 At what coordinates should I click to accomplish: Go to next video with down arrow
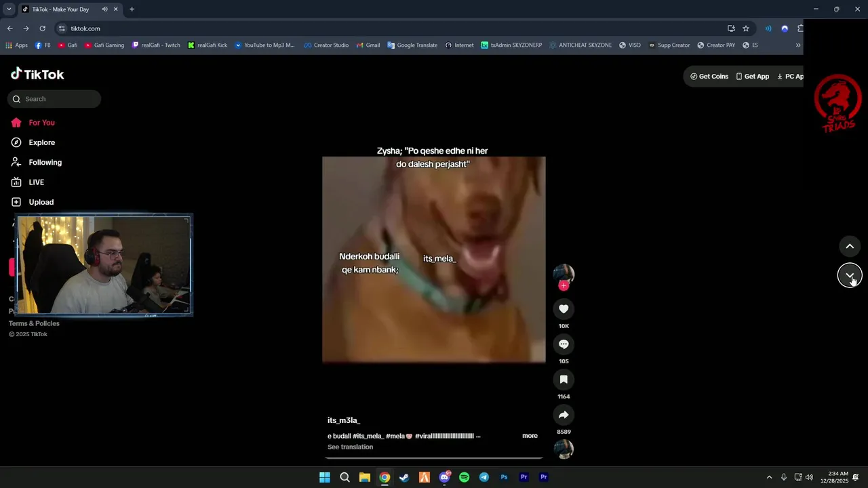coord(850,275)
